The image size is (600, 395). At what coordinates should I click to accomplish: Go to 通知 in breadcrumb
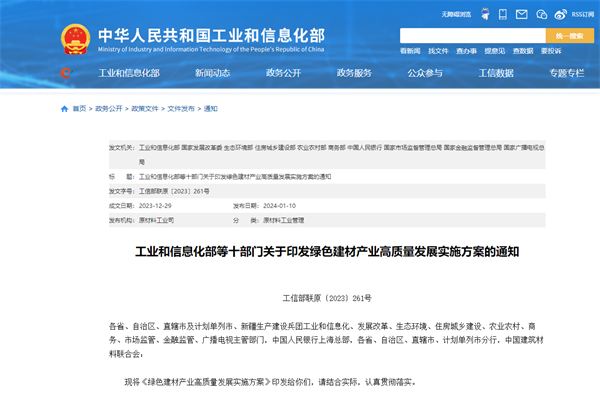(x=211, y=109)
